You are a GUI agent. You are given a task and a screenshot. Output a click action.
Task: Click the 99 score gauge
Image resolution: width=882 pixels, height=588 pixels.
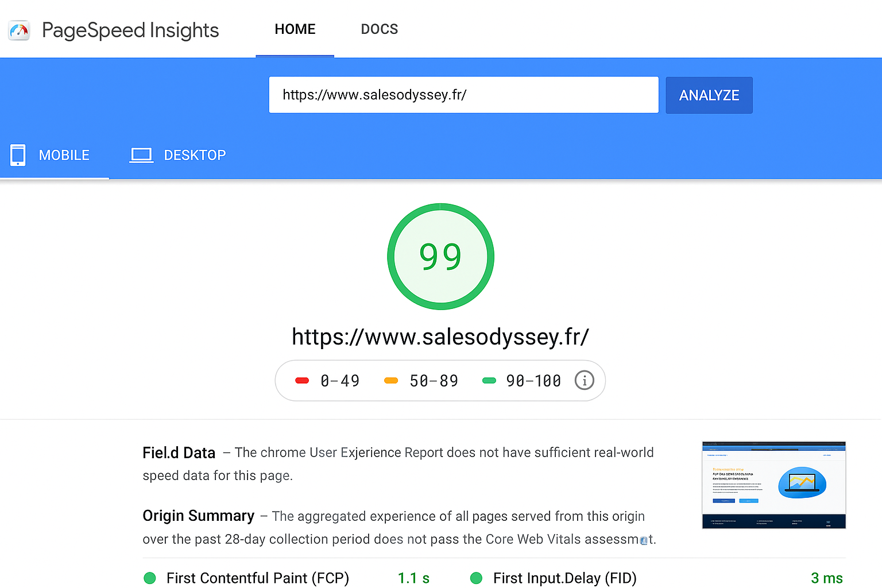(x=440, y=257)
